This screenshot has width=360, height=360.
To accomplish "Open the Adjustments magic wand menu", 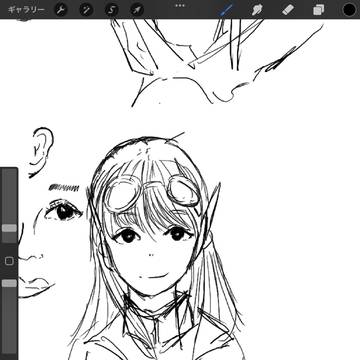I will click(x=86, y=10).
